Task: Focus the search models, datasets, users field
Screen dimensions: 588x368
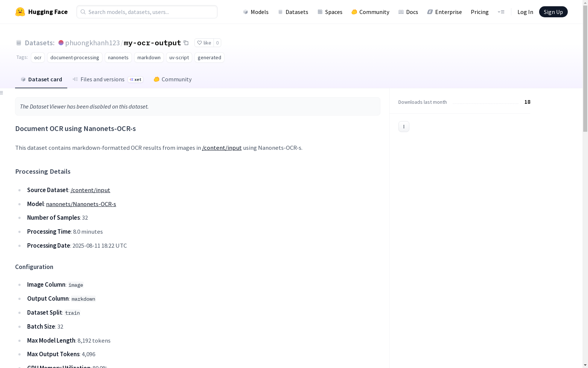Action: point(147,12)
